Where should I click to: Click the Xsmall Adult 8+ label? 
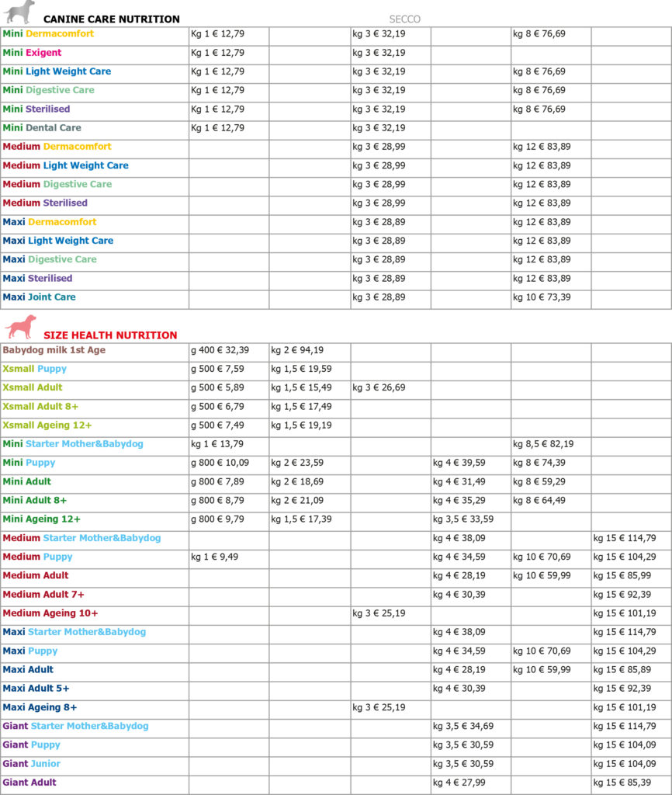(40, 406)
